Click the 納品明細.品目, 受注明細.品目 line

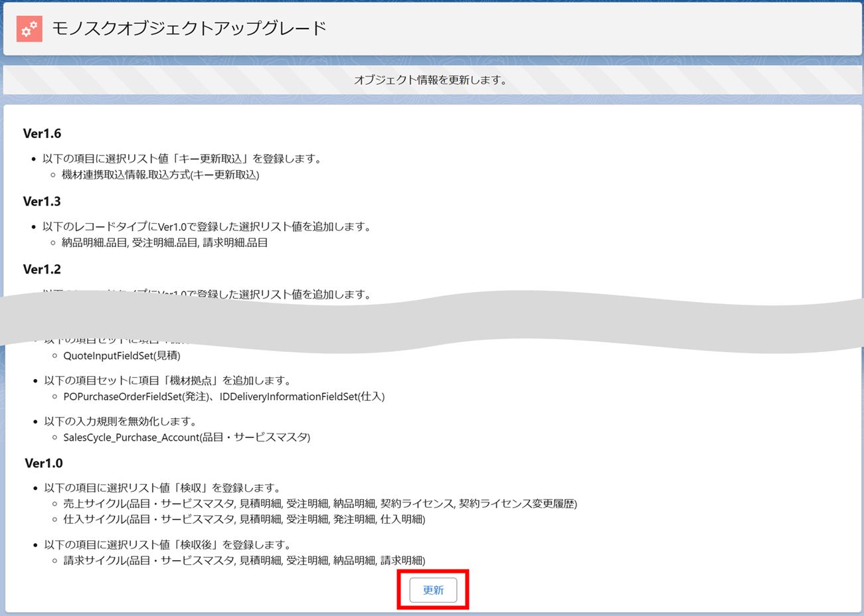pyautogui.click(x=165, y=242)
